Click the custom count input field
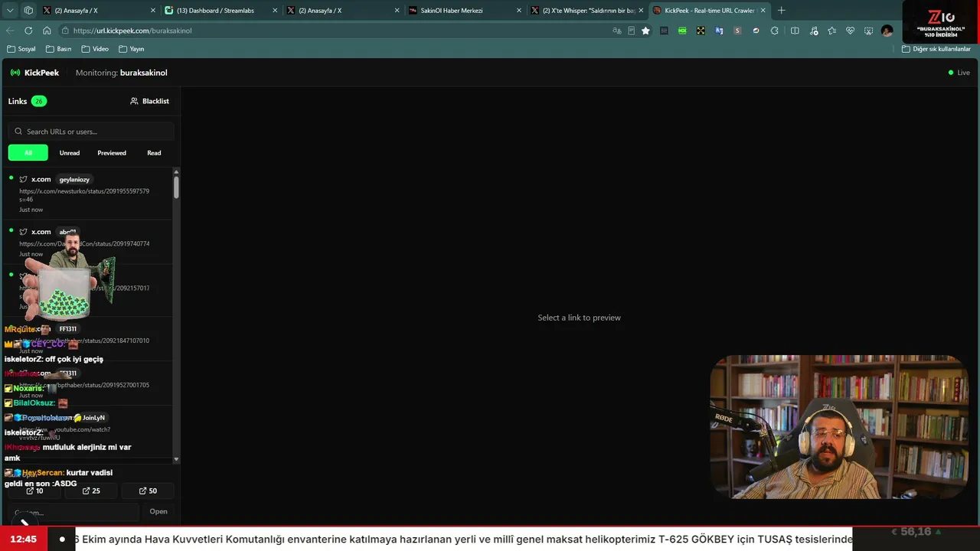 (x=73, y=512)
